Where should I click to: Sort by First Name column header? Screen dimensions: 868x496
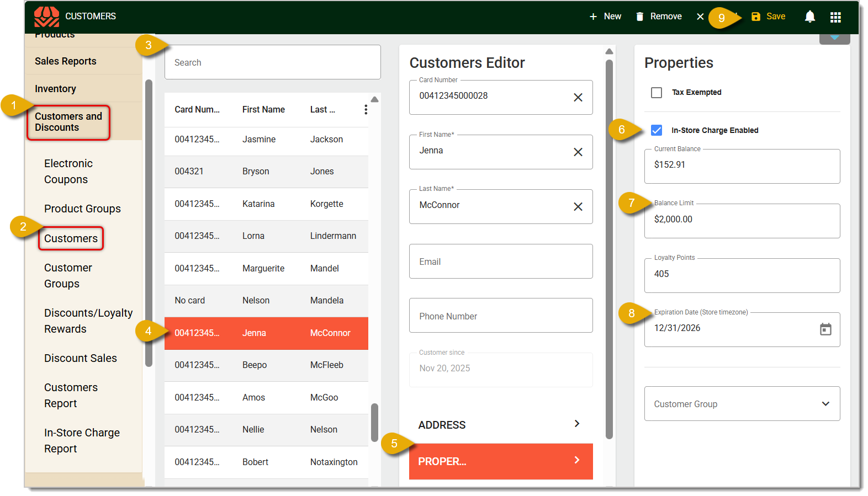tap(263, 109)
